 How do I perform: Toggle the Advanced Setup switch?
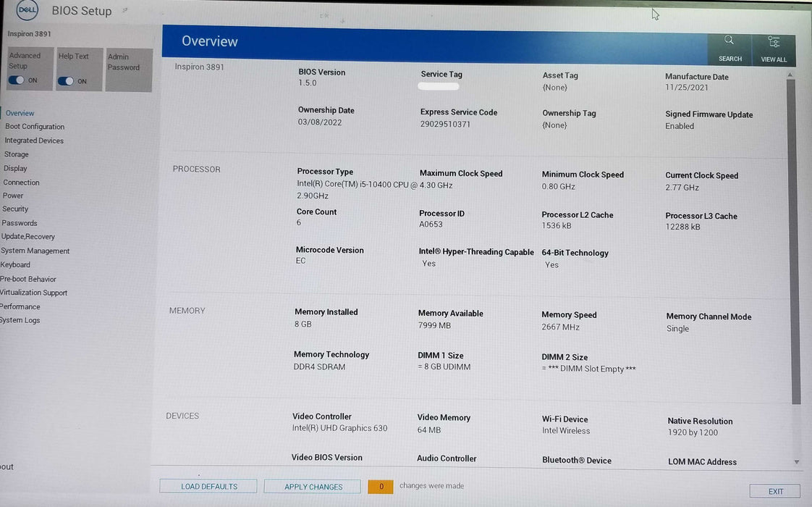click(x=16, y=80)
